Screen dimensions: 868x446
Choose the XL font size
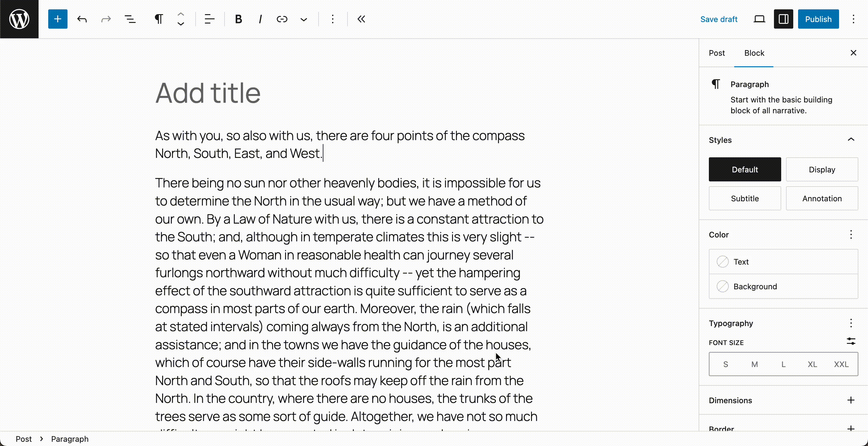click(x=812, y=364)
